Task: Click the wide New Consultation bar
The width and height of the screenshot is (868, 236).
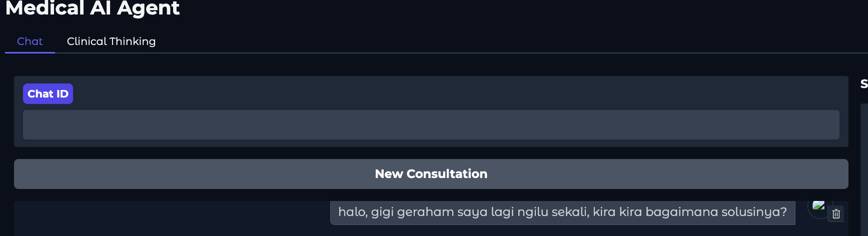Action: coord(431,174)
